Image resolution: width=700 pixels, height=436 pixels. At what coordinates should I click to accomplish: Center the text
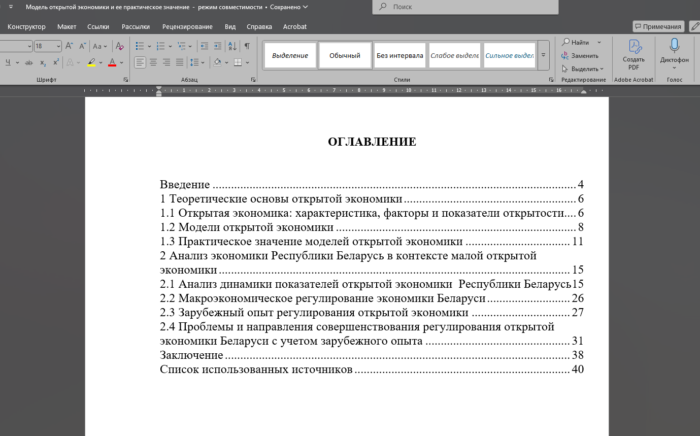(x=153, y=62)
